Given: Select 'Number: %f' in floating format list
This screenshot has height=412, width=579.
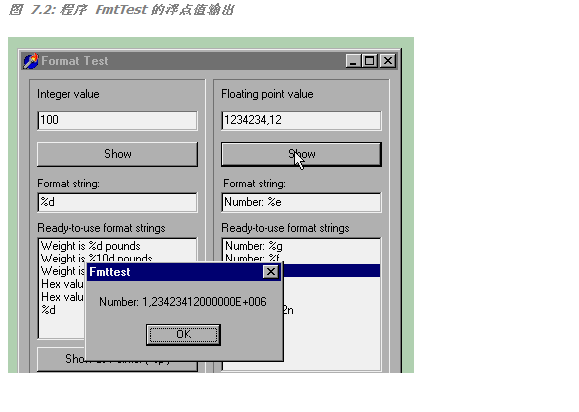Looking at the screenshot, I should [301, 258].
